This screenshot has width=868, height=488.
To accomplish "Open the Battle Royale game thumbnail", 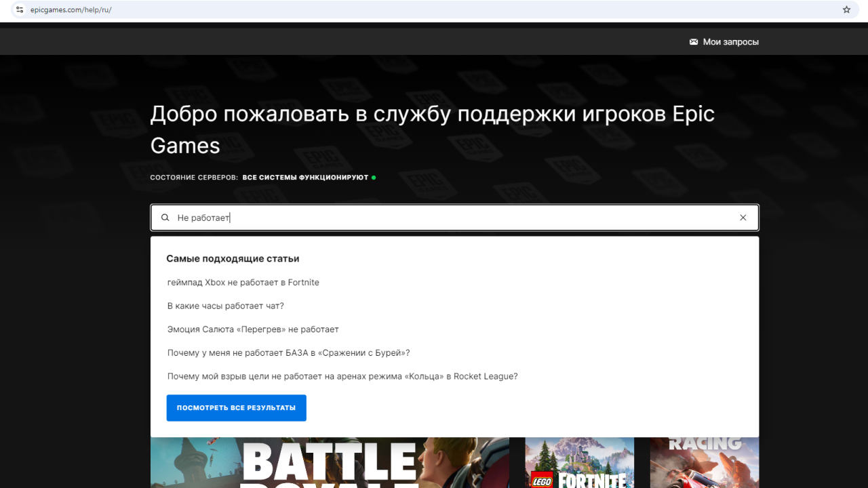I will point(330,463).
